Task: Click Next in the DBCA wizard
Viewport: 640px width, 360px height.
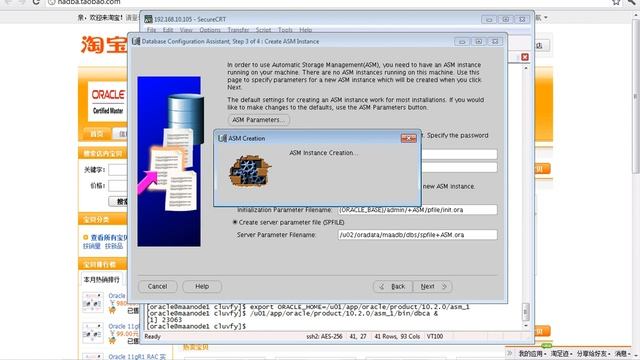Action: tap(433, 287)
